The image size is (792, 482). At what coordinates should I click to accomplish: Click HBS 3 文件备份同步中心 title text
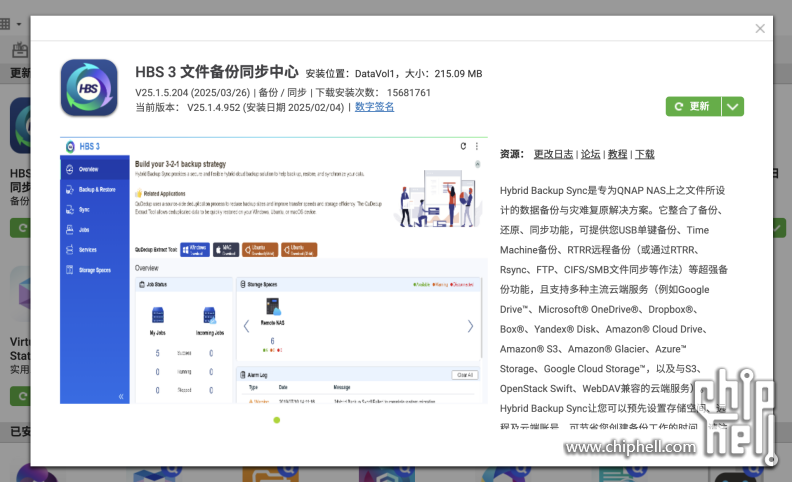(217, 72)
